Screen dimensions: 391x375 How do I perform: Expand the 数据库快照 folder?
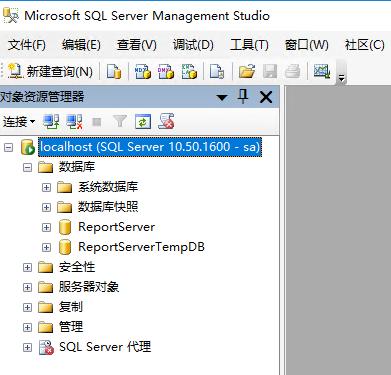46,207
